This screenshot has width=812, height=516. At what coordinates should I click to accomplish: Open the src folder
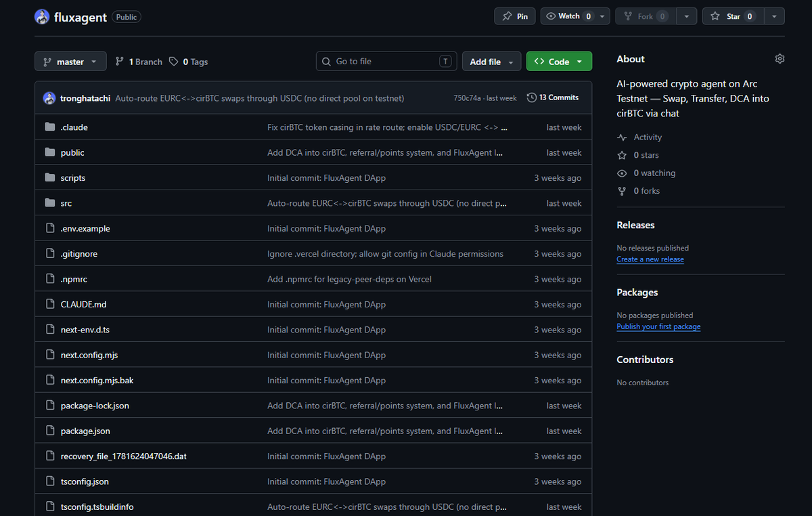(66, 203)
